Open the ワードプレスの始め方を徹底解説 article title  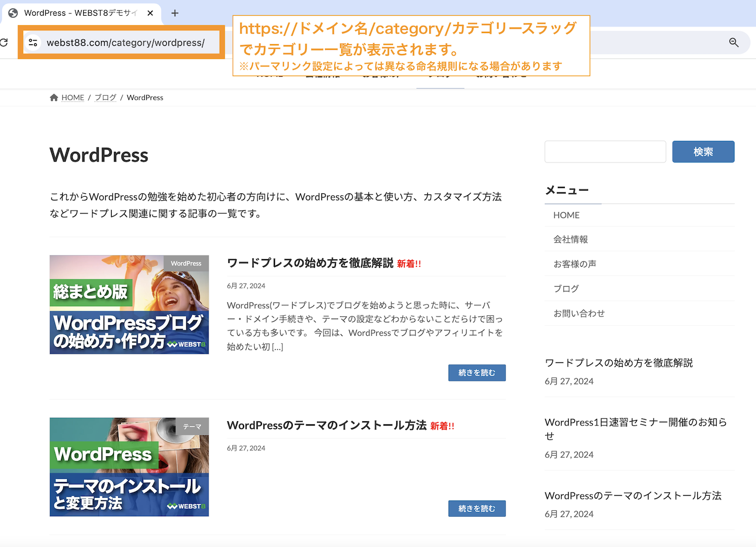click(x=310, y=263)
